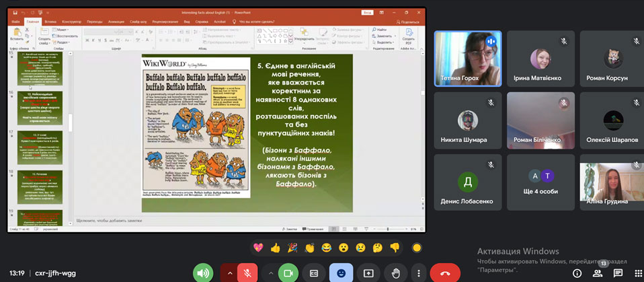Click the Восстановить slide button
Screen dimensions: 644x282
65,36
